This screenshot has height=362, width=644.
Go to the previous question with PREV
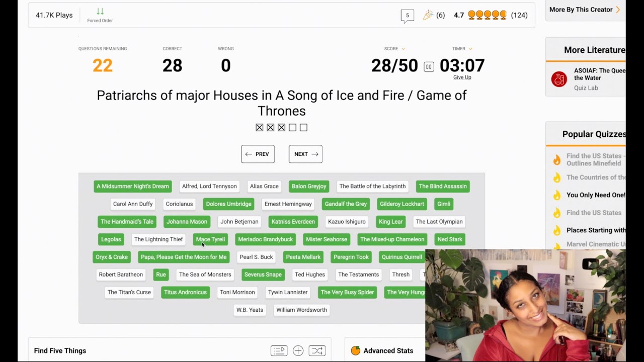[258, 154]
